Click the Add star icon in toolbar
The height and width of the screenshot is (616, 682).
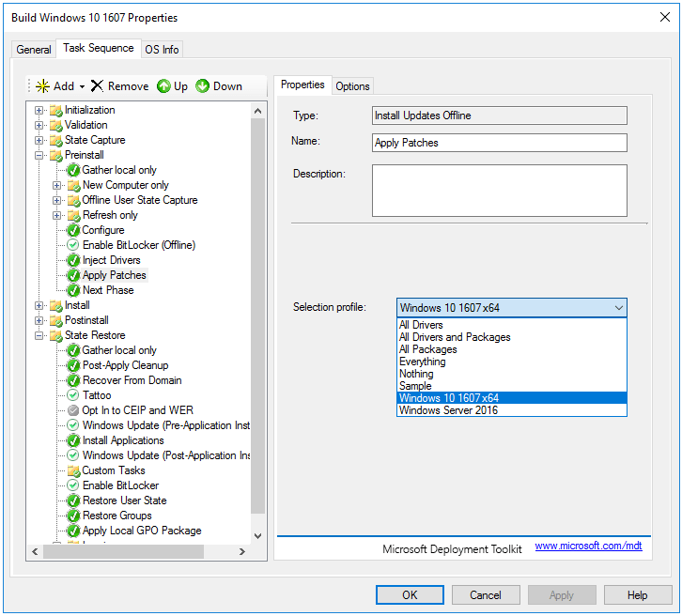point(42,86)
